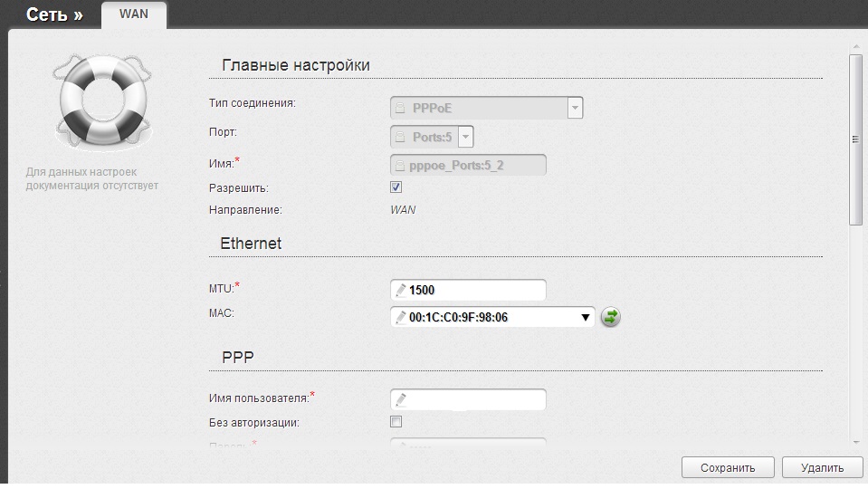Screen dimensions: 868x489
Task: Open the MAC address dropdown list
Action: (585, 317)
